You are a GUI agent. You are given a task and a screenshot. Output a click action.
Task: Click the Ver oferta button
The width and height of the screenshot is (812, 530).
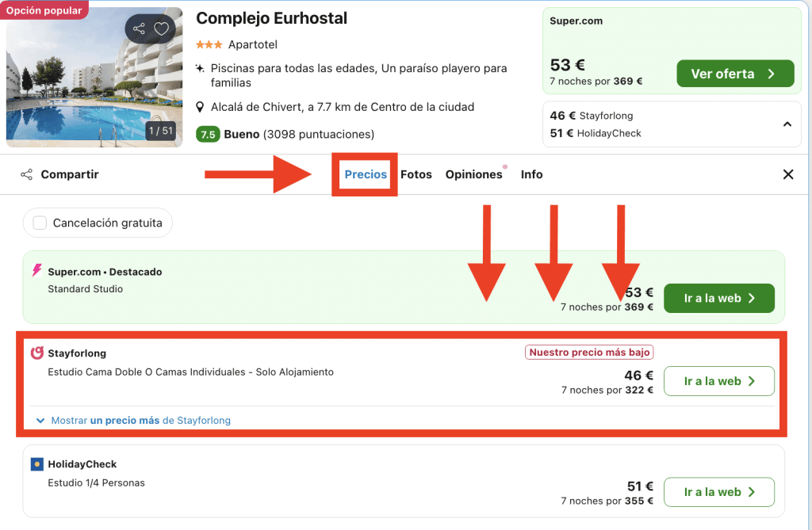735,74
